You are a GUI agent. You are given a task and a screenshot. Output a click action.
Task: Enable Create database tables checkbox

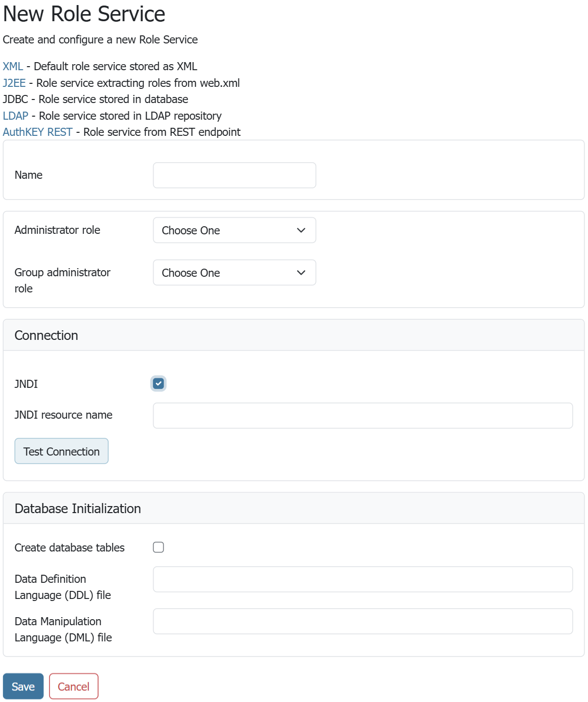159,547
